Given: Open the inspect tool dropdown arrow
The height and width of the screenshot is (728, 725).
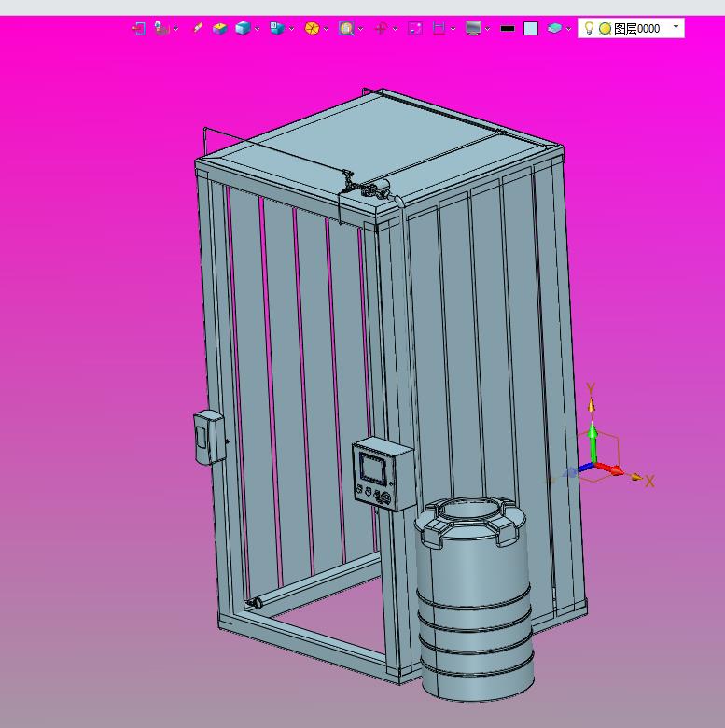Looking at the screenshot, I should pos(176,29).
